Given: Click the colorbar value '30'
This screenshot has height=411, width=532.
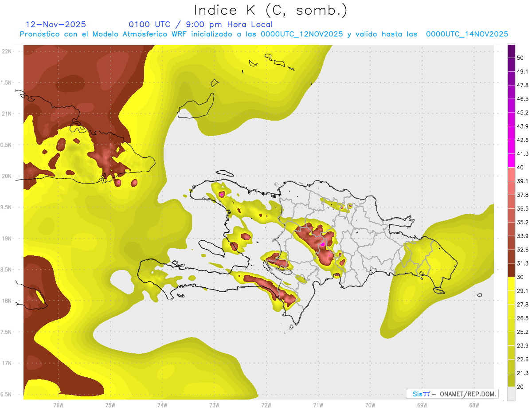Looking at the screenshot, I should (520, 277).
